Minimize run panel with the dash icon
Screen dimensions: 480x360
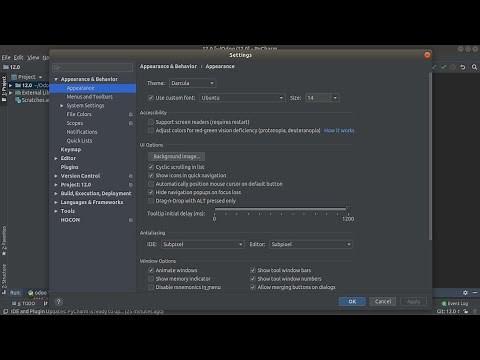(475, 292)
